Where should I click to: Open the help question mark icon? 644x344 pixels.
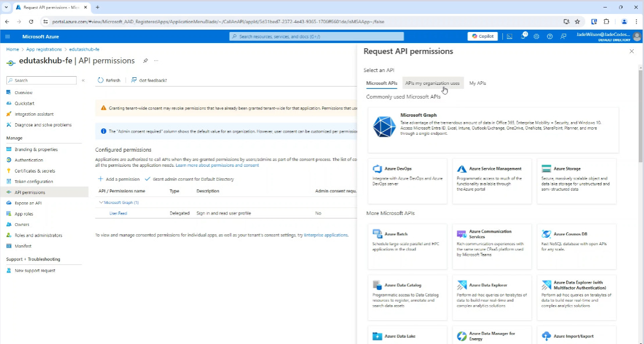549,37
